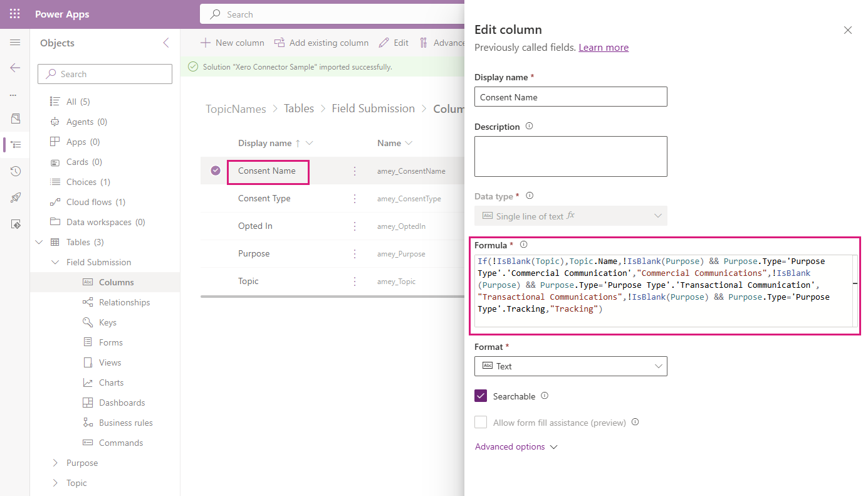Screen dimensions: 868x496
Task: Collapse the Objects panel chevron
Action: point(166,43)
